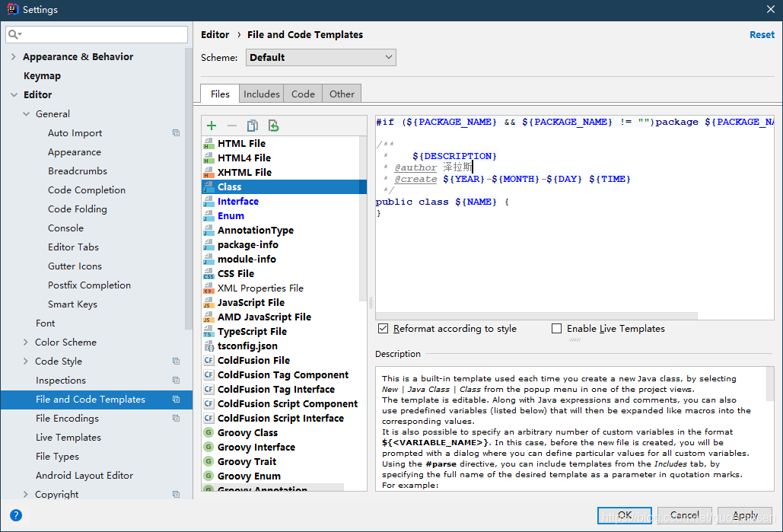Select Code Completion settings
783x532 pixels.
[87, 190]
